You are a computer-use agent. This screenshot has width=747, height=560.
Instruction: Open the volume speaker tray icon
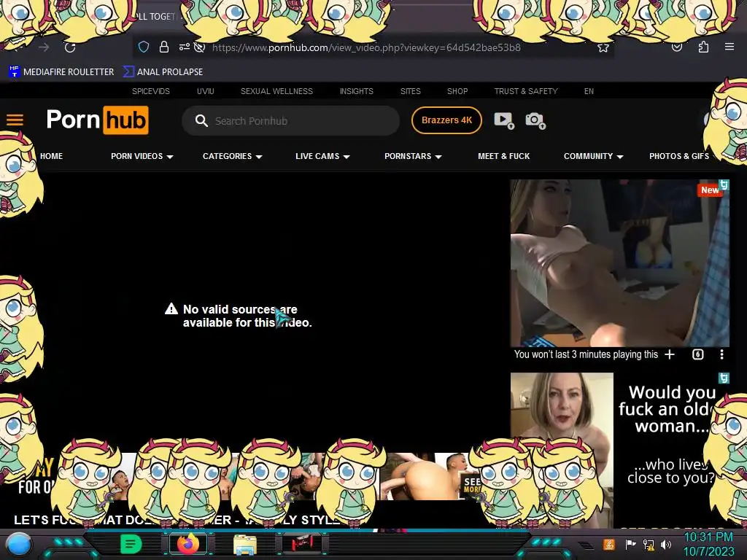pos(666,544)
